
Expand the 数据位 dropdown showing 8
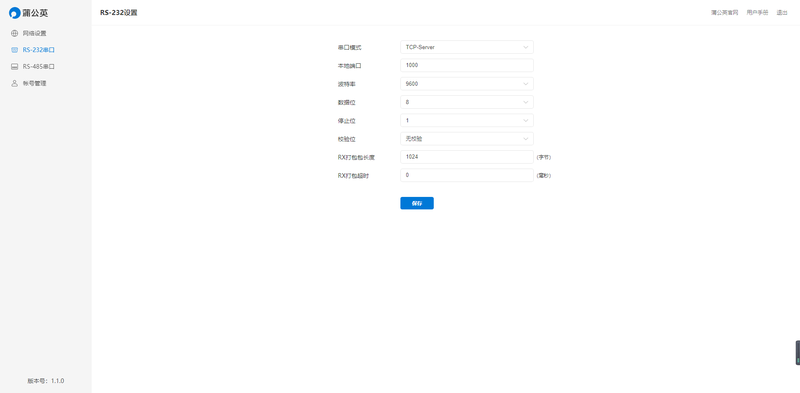coord(467,102)
